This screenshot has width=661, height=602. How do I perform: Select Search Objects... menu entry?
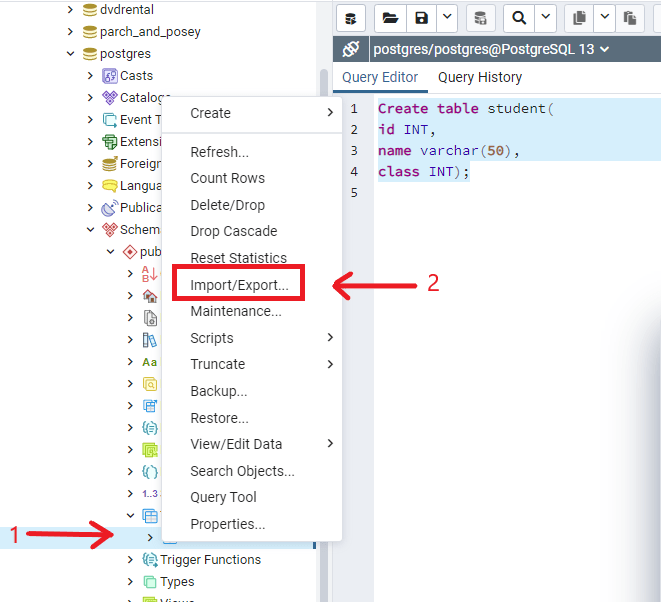(252, 471)
